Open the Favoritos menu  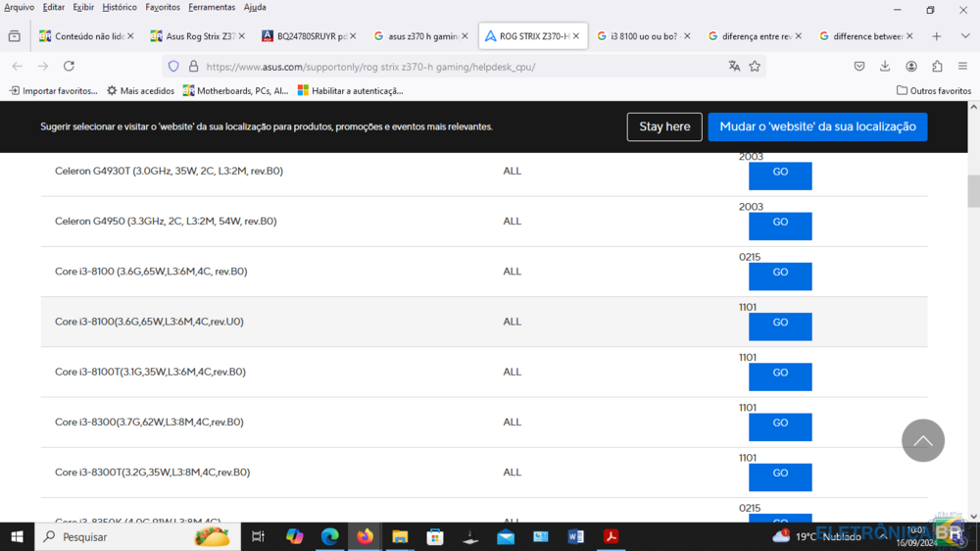pyautogui.click(x=163, y=8)
